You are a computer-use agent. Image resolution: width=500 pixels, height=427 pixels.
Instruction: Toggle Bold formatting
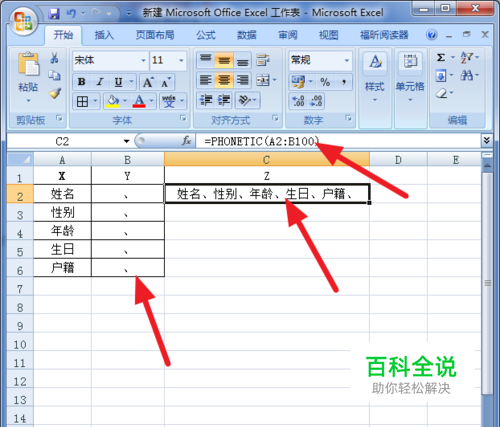81,82
